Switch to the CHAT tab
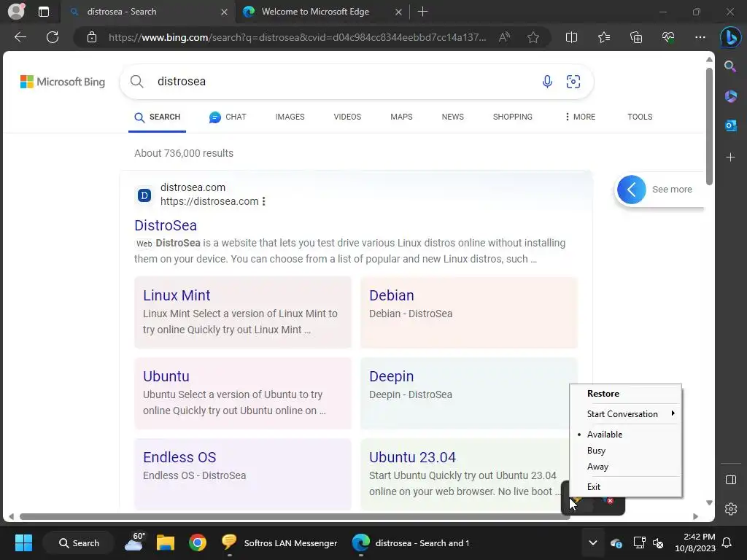Viewport: 747px width, 560px height. pyautogui.click(x=228, y=117)
